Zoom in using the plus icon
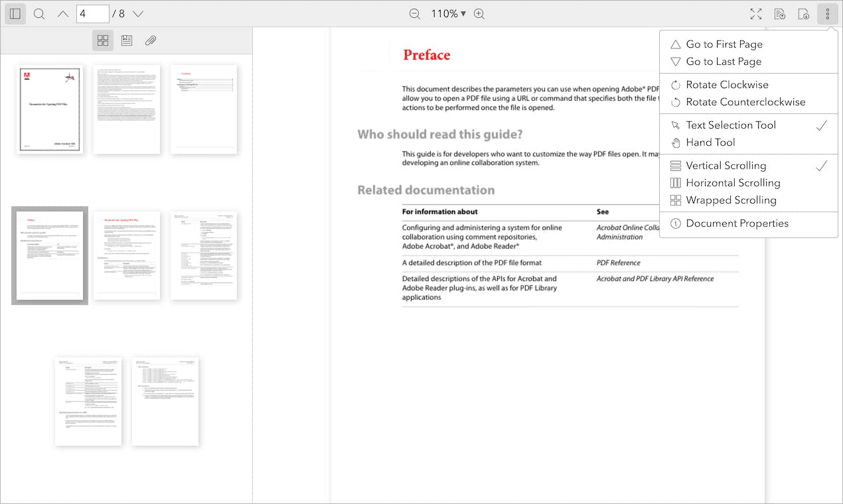The height and width of the screenshot is (504, 843). point(479,13)
